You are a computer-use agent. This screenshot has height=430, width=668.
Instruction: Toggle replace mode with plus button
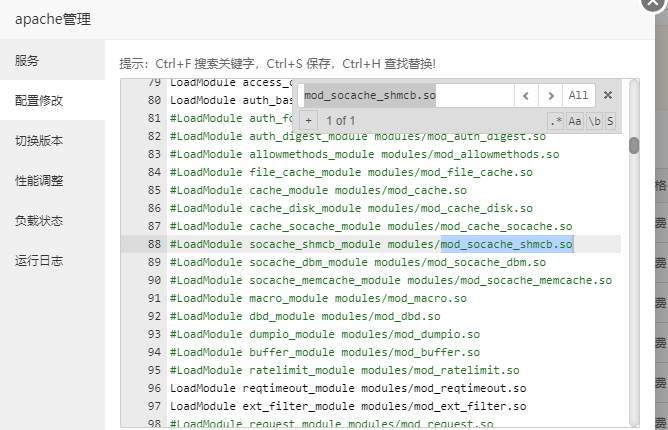click(308, 121)
